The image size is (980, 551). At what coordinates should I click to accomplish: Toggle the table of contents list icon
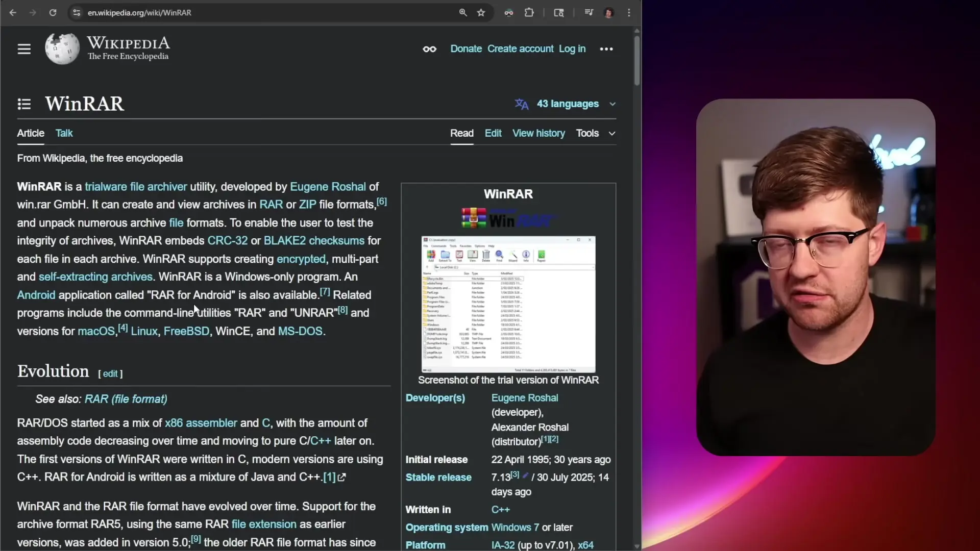tap(24, 104)
